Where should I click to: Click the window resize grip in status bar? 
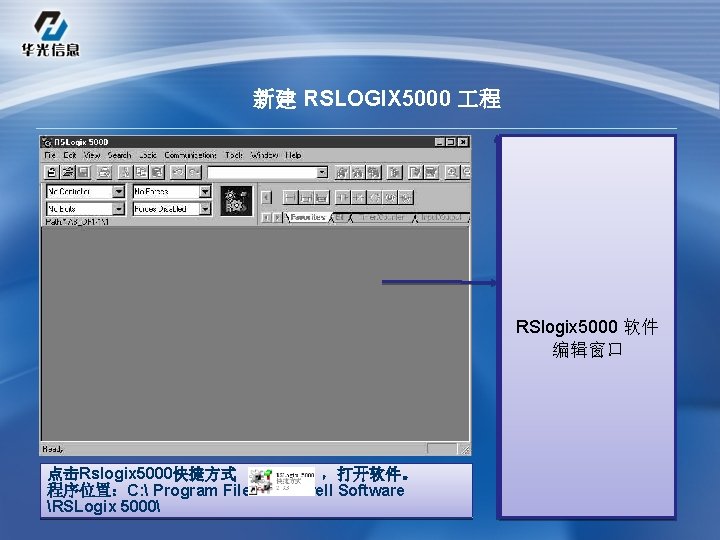pos(465,450)
